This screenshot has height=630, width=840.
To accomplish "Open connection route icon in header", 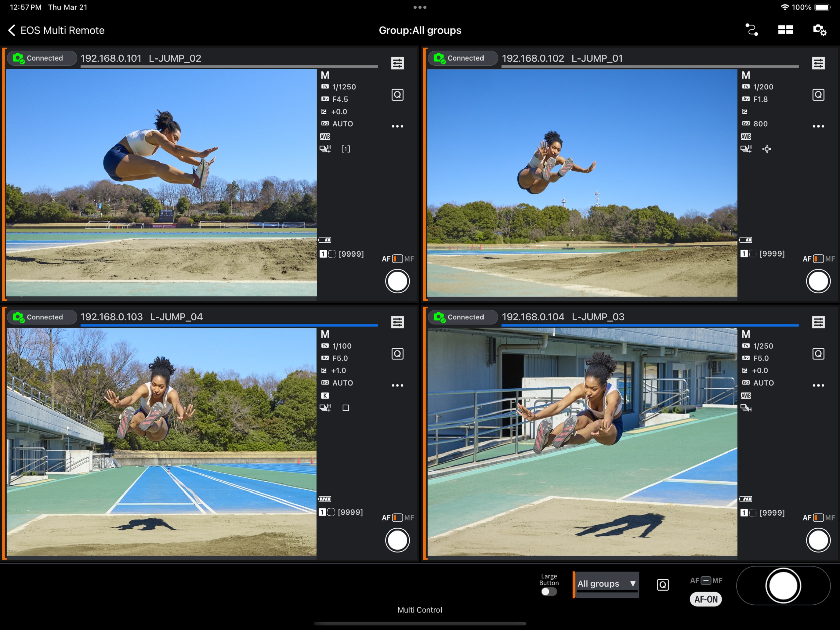I will 751,30.
